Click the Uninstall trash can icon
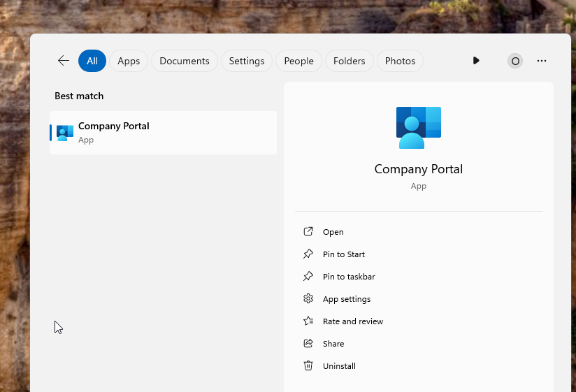This screenshot has height=392, width=576. tap(308, 366)
